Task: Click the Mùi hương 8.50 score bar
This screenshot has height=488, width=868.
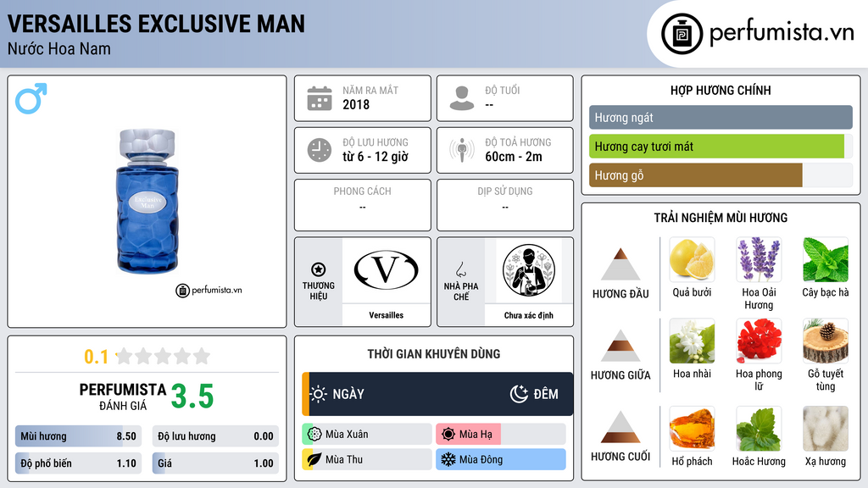Action: 78,436
